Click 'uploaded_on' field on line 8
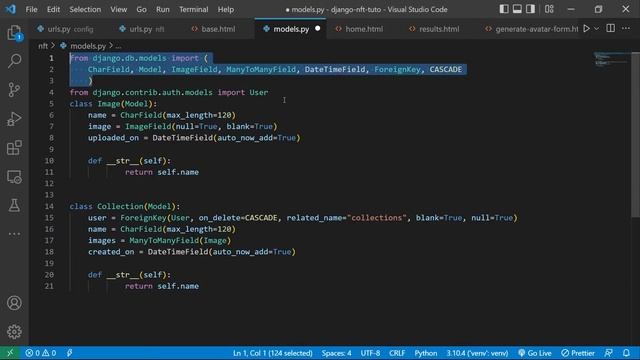 click(113, 138)
